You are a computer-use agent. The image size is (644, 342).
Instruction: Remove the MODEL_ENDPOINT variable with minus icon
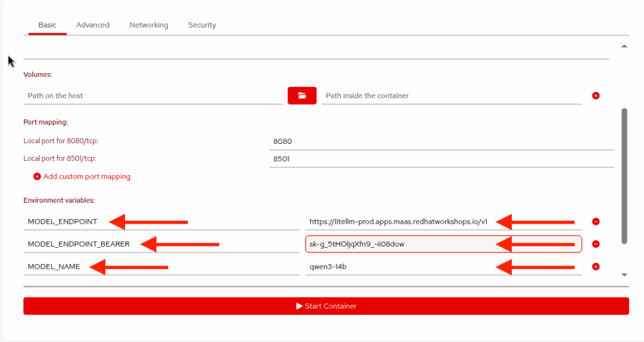596,222
